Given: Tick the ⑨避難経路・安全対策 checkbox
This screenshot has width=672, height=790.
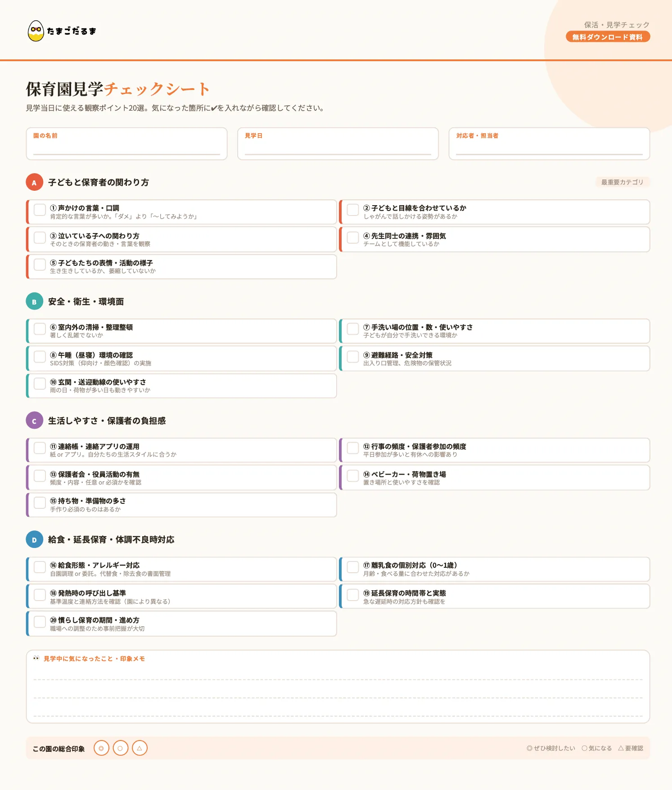Looking at the screenshot, I should coord(353,357).
